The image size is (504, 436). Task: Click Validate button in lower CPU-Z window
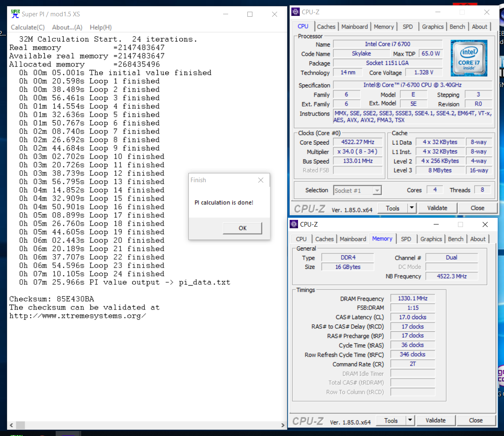pyautogui.click(x=436, y=421)
